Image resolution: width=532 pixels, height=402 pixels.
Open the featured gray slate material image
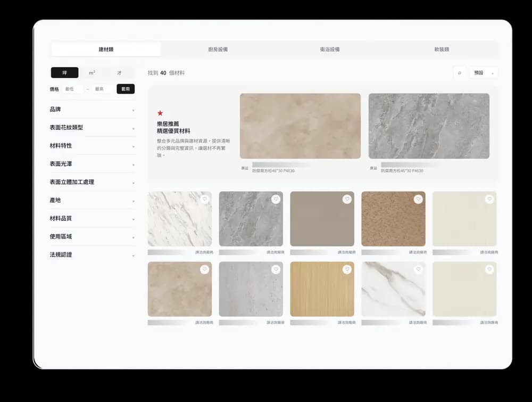click(x=429, y=126)
